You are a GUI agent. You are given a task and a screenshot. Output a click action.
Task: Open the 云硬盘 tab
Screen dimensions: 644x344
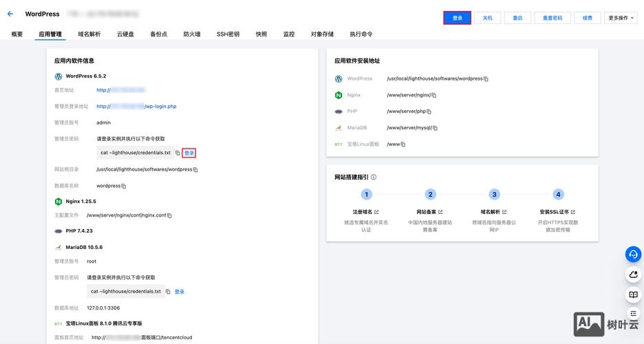click(x=125, y=34)
